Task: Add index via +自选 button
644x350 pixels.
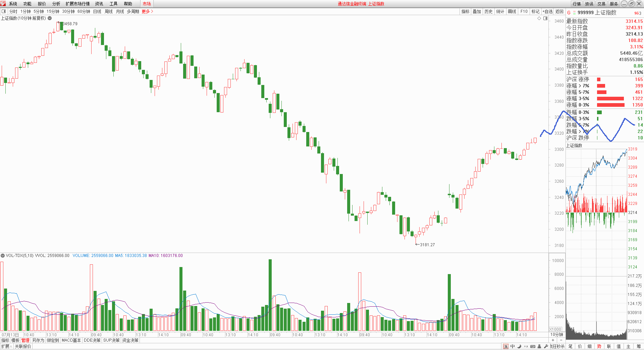Action: 547,11
